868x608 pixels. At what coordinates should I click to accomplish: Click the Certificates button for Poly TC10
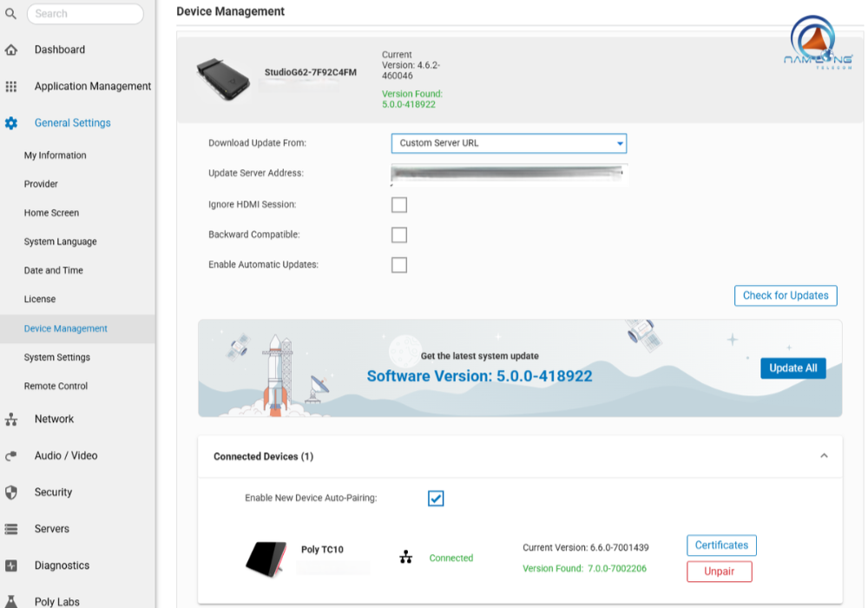point(721,545)
